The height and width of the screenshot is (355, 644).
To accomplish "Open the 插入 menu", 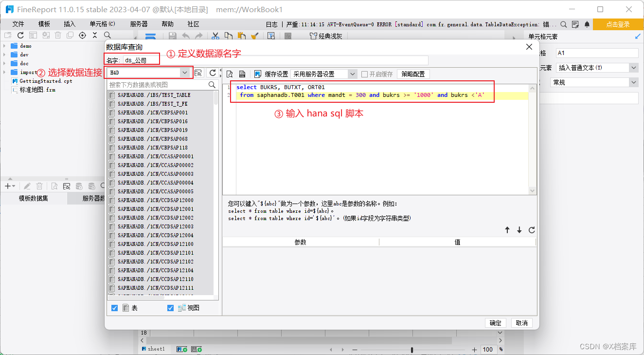I will (70, 24).
